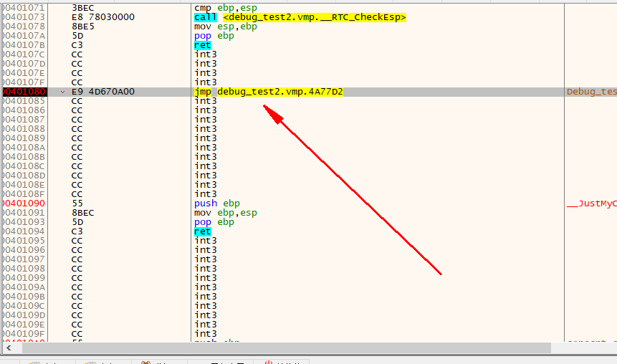The height and width of the screenshot is (364, 617).
Task: Select address 00401085
Action: click(x=24, y=101)
